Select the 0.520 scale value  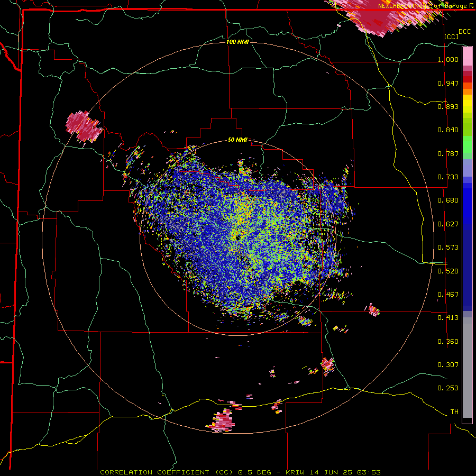pos(448,271)
